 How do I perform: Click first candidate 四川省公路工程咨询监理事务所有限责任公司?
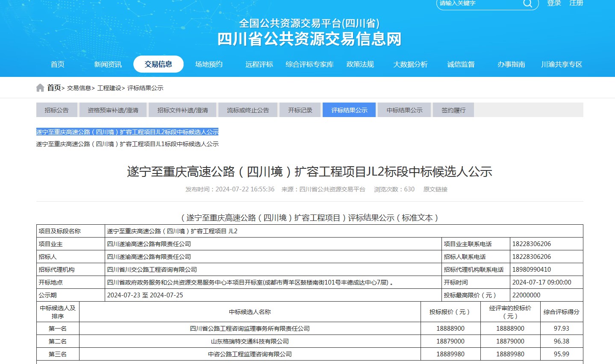click(250, 329)
